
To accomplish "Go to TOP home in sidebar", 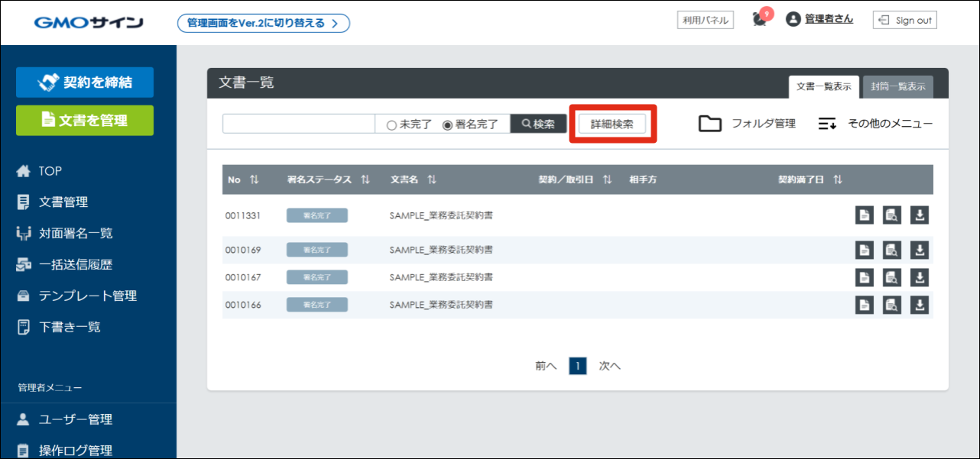I will click(x=50, y=171).
